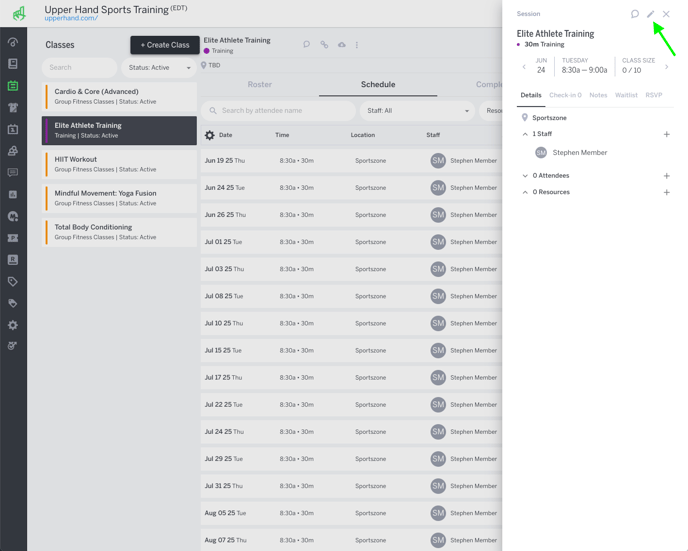This screenshot has width=688, height=551.
Task: Select Cardio & Core (Advanced) class
Action: click(x=119, y=96)
